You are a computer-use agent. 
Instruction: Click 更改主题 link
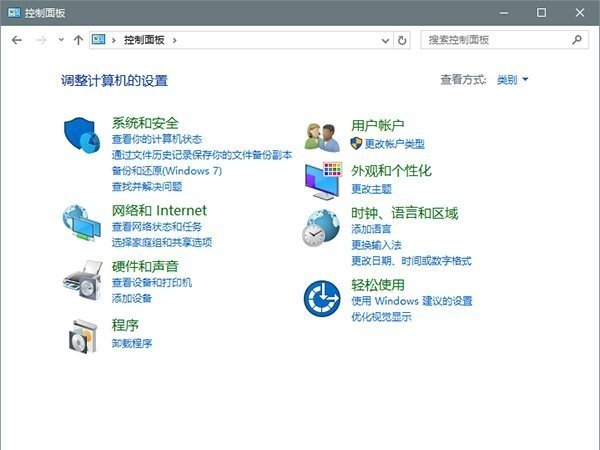click(371, 189)
